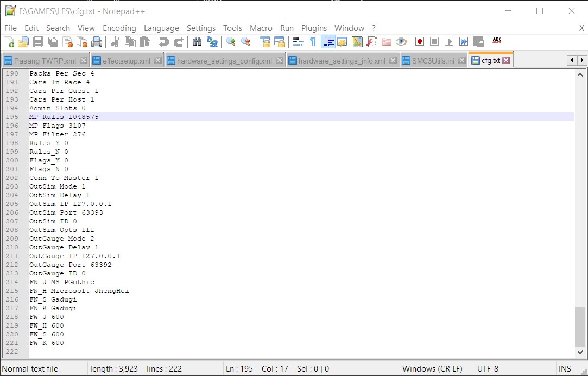Screen dimensions: 588x376
Task: Open the Find binoculars icon
Action: pos(197,42)
